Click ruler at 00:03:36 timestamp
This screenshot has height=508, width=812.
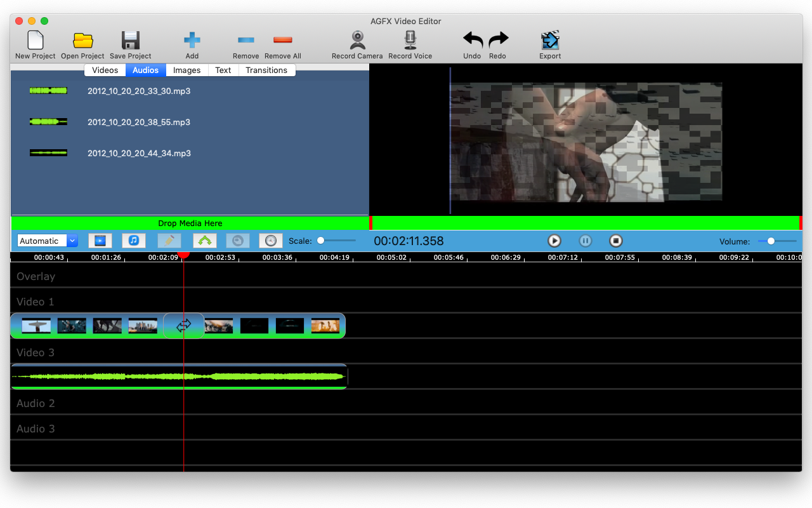(x=278, y=257)
